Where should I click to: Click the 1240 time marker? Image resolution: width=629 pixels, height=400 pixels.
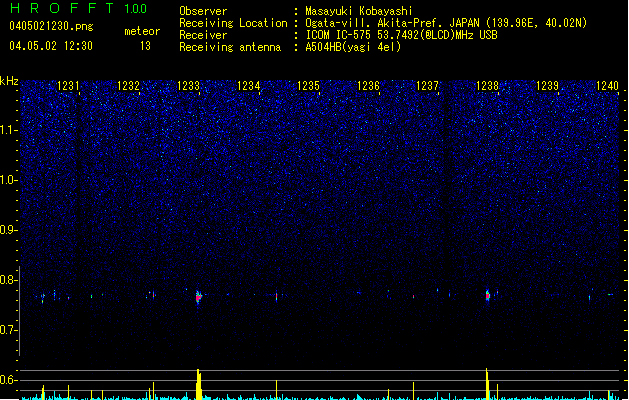[x=607, y=86]
